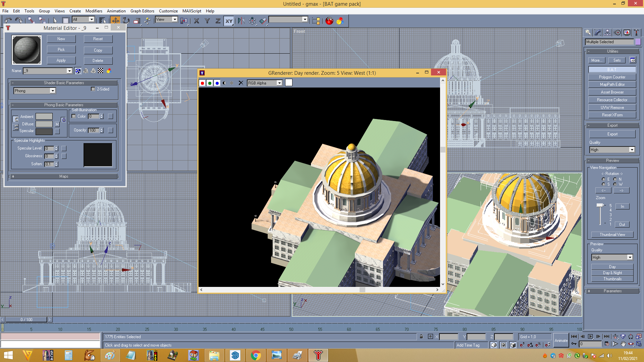Open the Graph Editors menu

click(x=142, y=11)
